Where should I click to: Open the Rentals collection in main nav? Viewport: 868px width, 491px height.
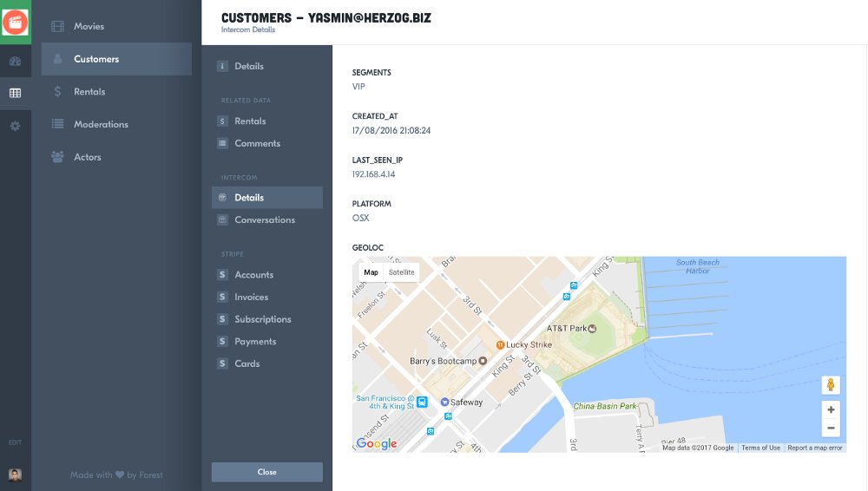coord(117,91)
